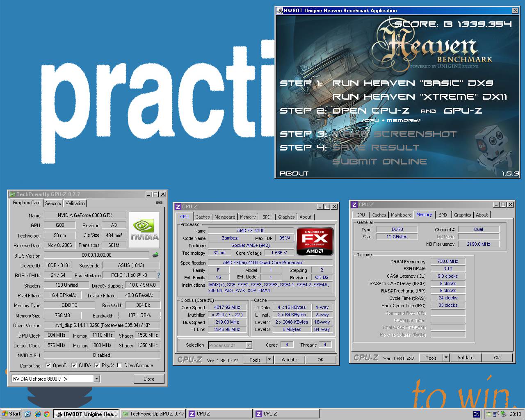This screenshot has width=525, height=420.
Task: Open SPD tab in CPU-Z Memory window
Action: click(443, 215)
